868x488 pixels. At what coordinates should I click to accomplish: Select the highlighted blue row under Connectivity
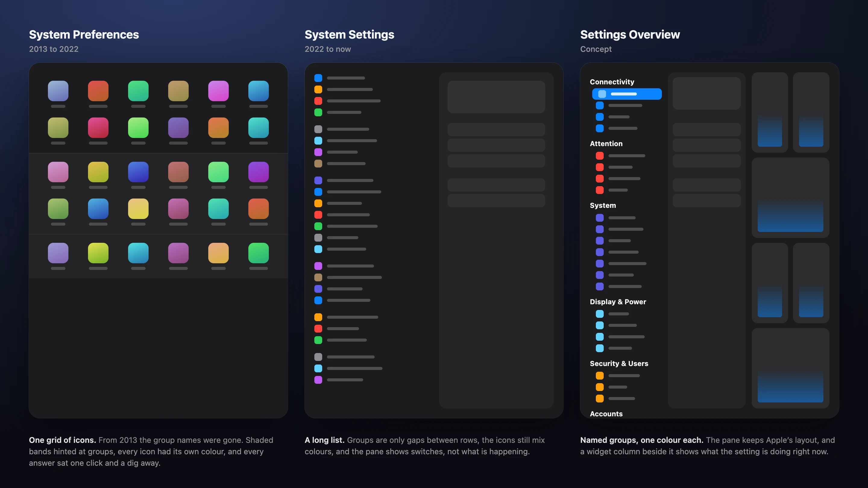tap(627, 94)
